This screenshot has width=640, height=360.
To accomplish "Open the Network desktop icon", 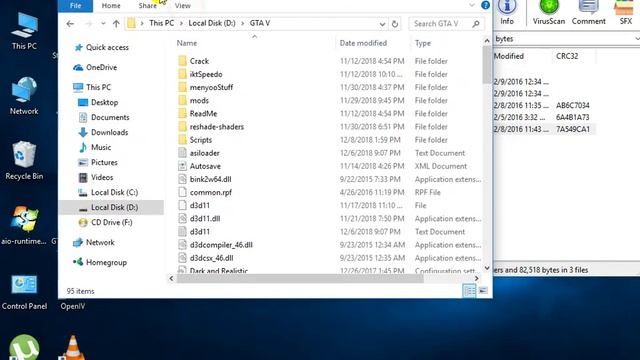I will [x=24, y=96].
